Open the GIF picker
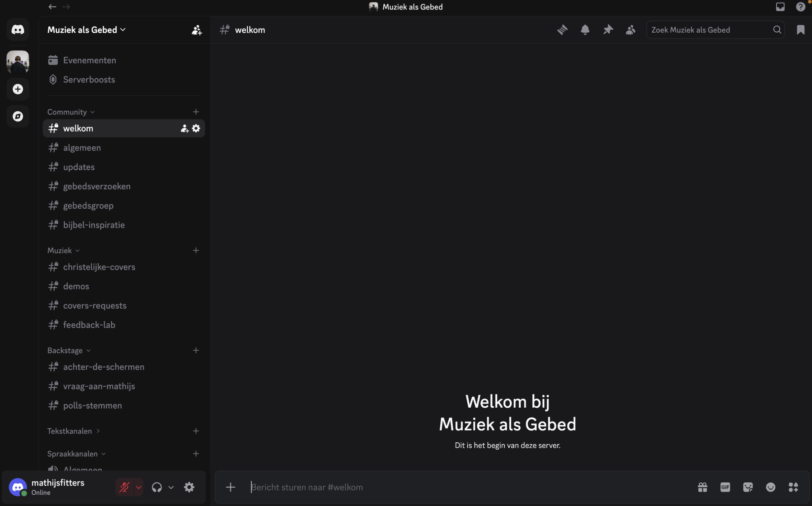Image resolution: width=812 pixels, height=506 pixels. 725,487
